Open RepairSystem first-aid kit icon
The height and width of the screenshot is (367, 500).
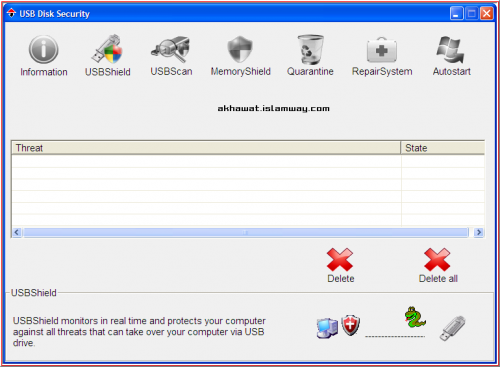(x=382, y=50)
